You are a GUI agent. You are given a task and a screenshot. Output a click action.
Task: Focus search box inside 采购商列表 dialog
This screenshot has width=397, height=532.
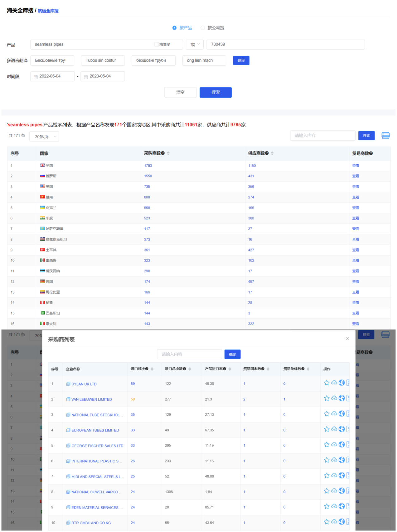[190, 354]
